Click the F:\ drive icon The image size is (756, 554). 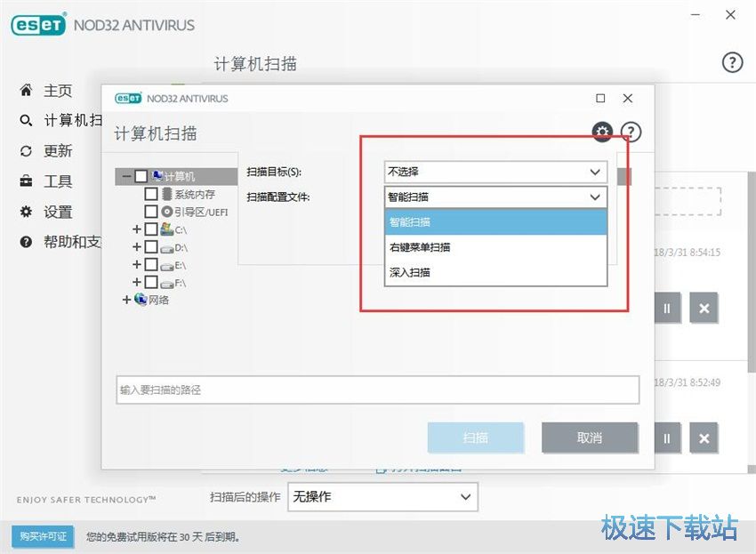pyautogui.click(x=167, y=284)
